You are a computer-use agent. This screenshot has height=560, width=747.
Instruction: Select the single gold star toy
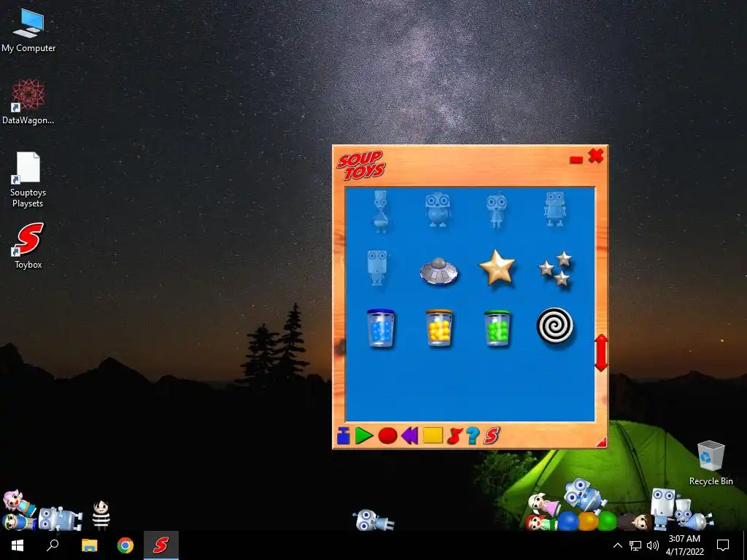(497, 268)
